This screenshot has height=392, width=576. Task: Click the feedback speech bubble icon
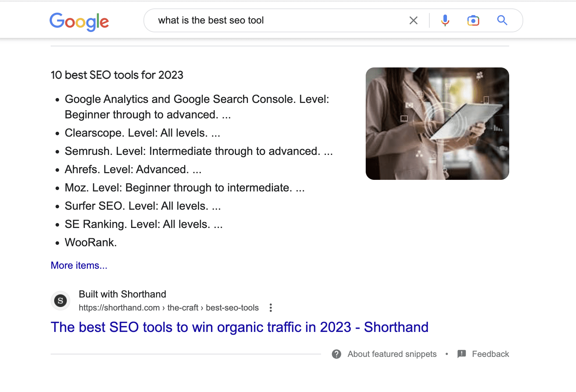pos(462,354)
